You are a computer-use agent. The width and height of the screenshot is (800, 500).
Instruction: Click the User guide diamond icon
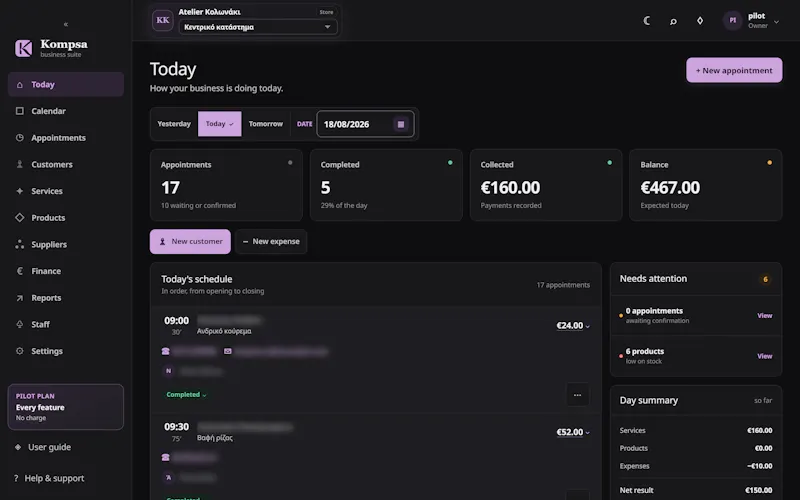18,447
